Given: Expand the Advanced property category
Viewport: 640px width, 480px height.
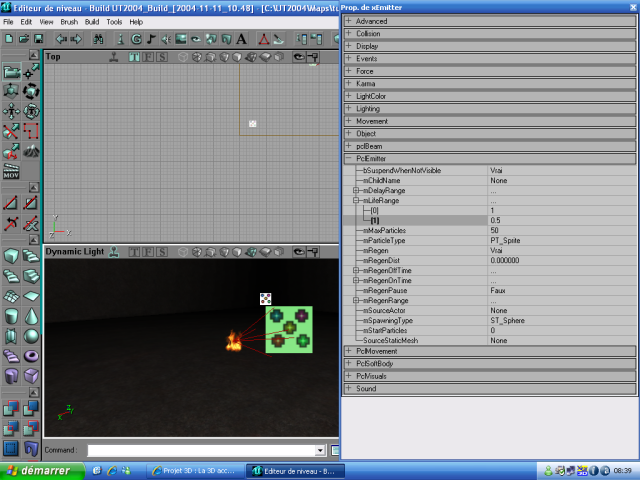Looking at the screenshot, I should tap(349, 21).
